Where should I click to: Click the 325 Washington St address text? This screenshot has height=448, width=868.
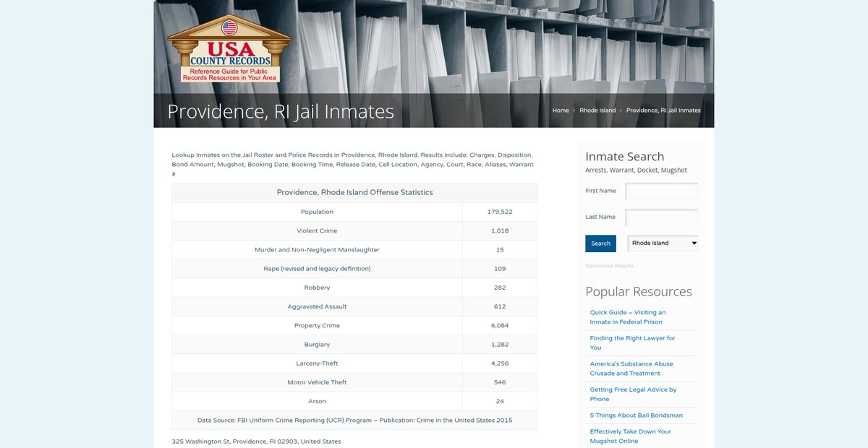(256, 441)
